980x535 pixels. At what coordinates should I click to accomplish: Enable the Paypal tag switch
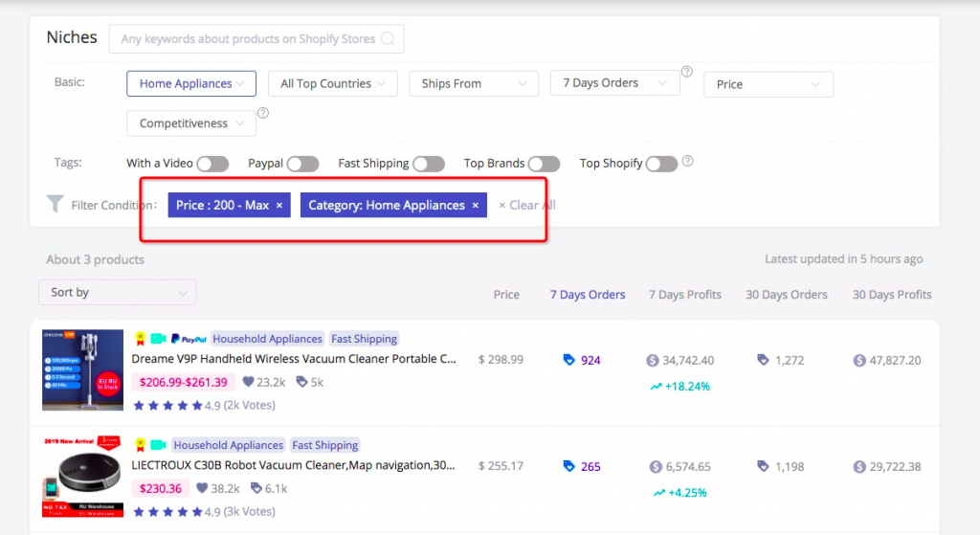(303, 164)
